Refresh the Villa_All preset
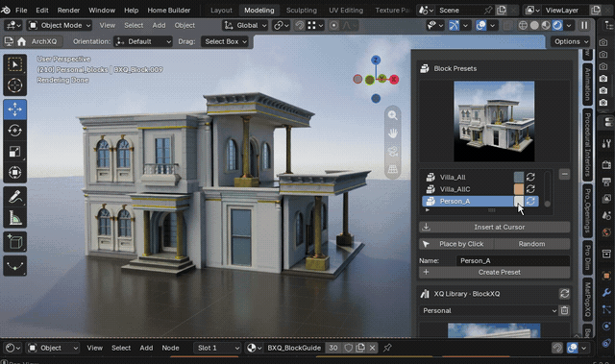Viewport: 615px width, 364px height. tap(530, 177)
